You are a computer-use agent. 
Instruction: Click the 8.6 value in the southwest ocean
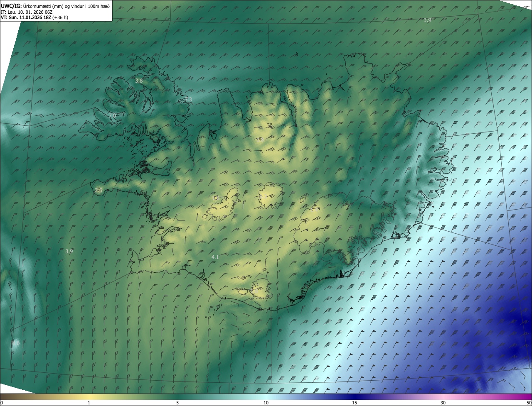click(16, 343)
